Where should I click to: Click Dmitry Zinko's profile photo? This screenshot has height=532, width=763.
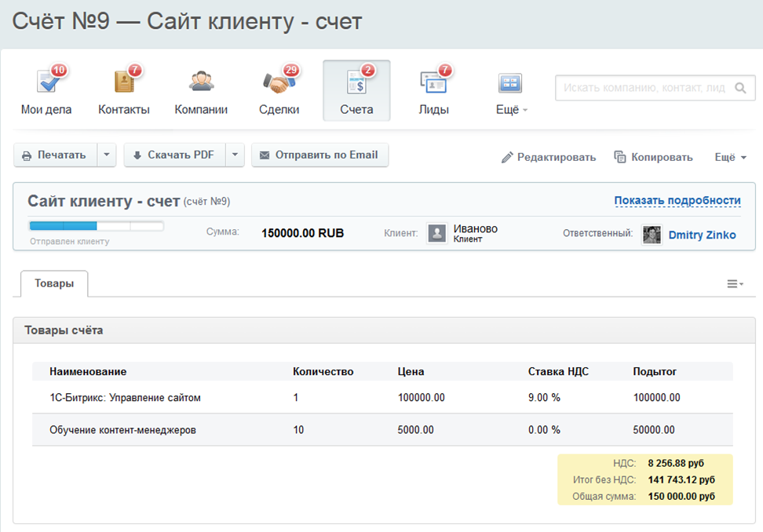(652, 235)
